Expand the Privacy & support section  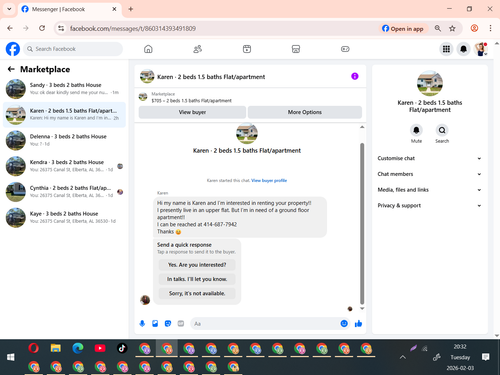[429, 205]
